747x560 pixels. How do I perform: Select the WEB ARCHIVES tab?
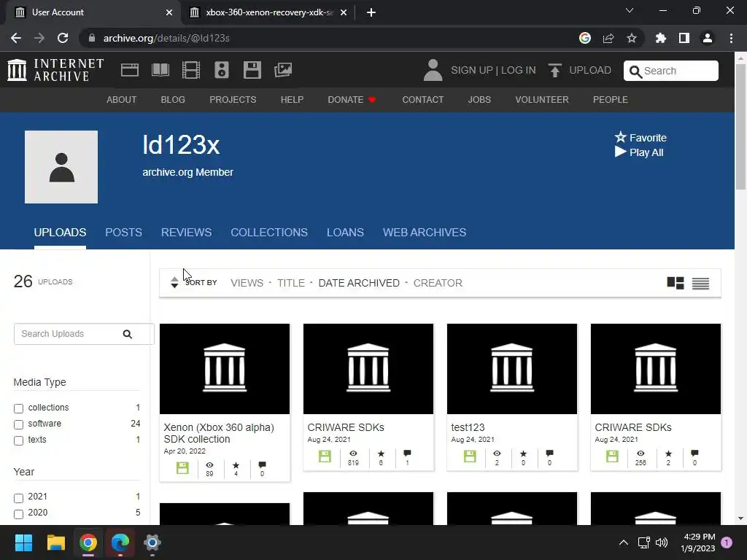(425, 233)
